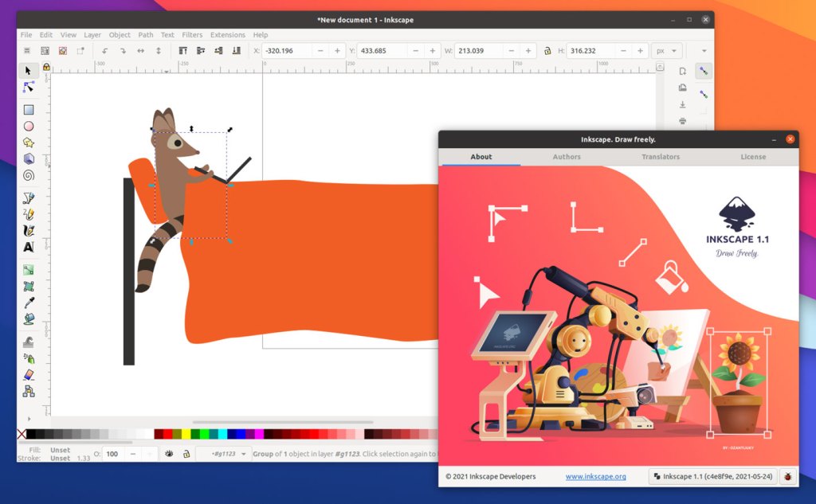Open the toolbar overflow chevron menu
Viewport: 816px width, 504px height.
point(704,50)
